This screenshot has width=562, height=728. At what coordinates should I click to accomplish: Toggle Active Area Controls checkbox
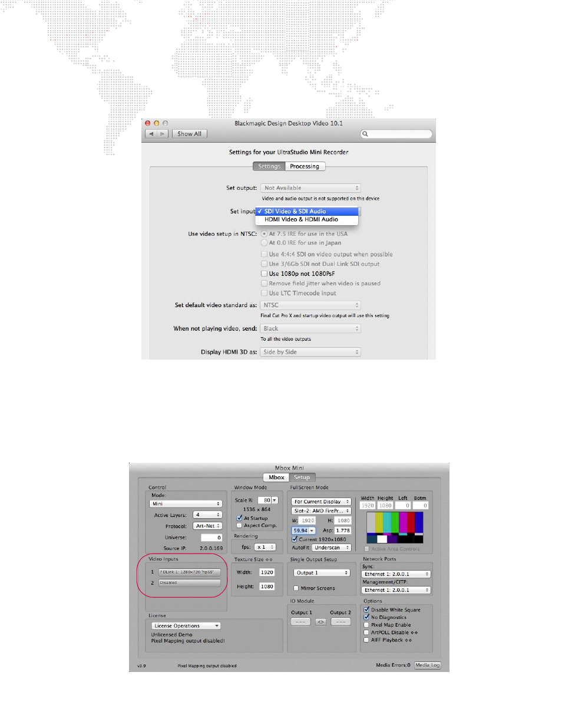coord(366,549)
